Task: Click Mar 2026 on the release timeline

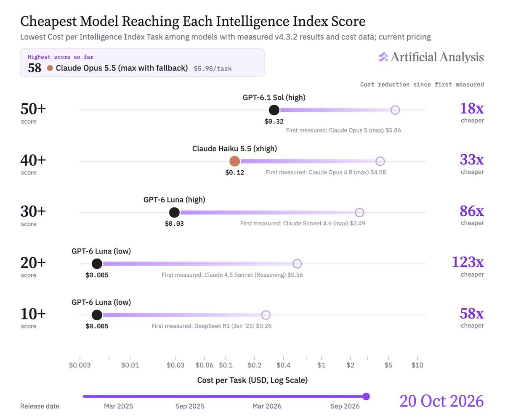Action: point(267,407)
